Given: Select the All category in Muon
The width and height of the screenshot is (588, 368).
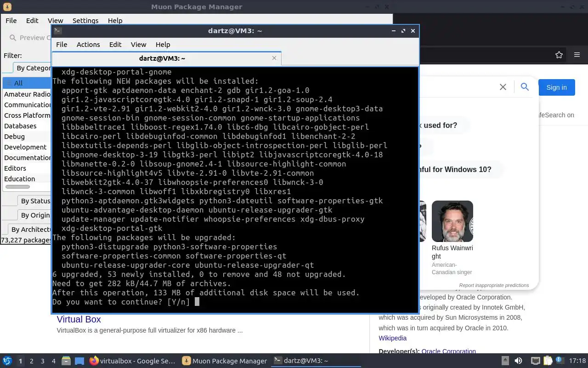Looking at the screenshot, I should 27,83.
